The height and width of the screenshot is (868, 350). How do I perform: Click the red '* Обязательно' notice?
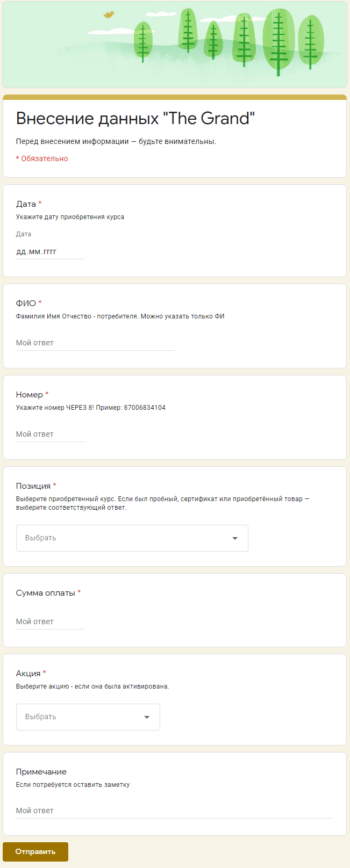(x=42, y=158)
